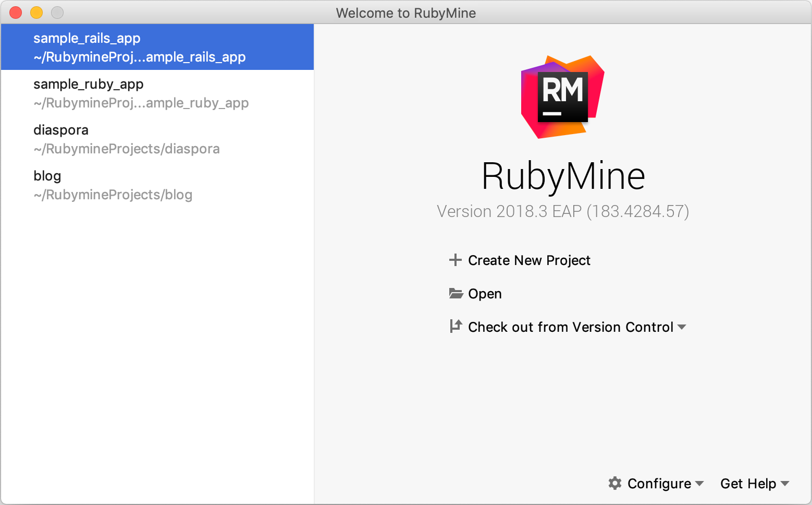The image size is (812, 505).
Task: Expand the Version Control dropdown arrow
Action: pos(682,327)
